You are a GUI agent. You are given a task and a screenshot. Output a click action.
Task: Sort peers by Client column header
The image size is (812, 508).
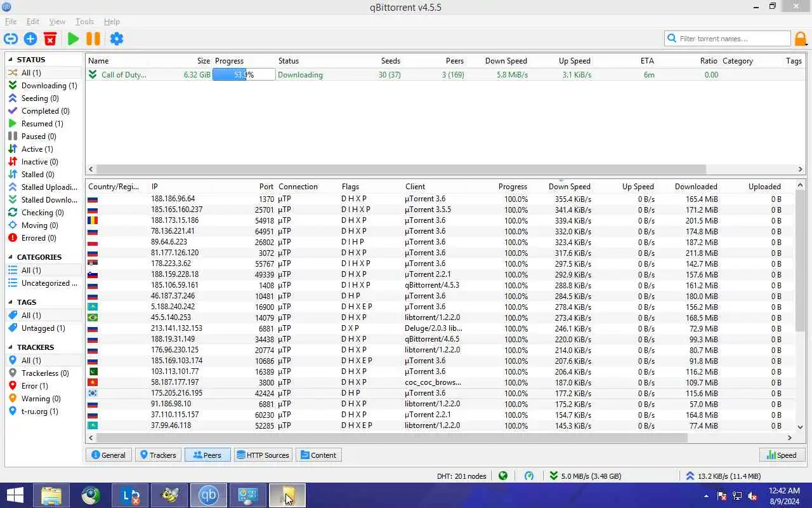point(416,187)
